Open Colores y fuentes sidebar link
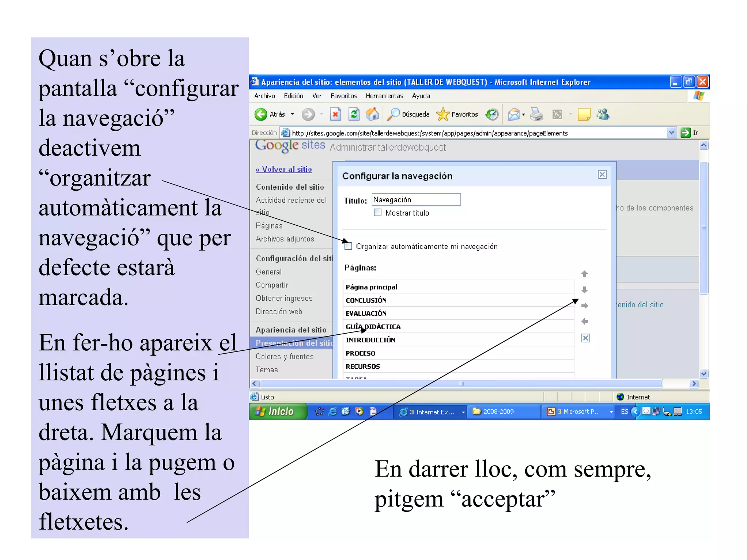747x560 pixels. (x=285, y=356)
